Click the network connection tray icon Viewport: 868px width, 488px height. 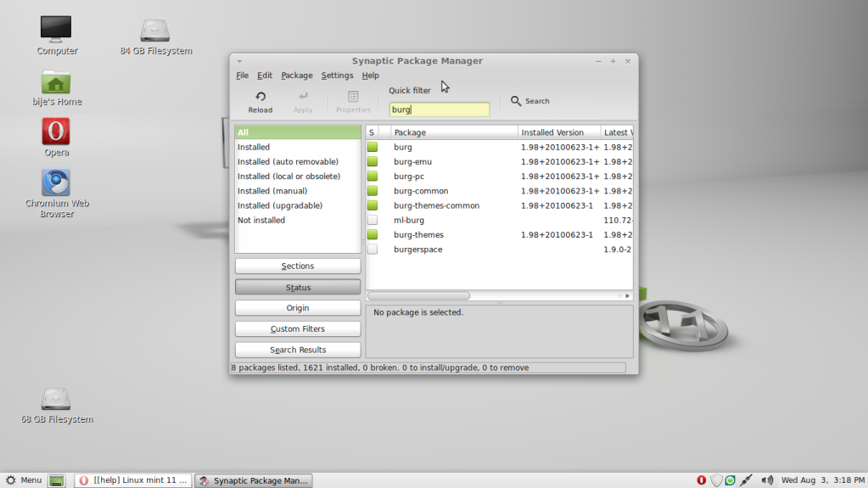click(x=746, y=480)
